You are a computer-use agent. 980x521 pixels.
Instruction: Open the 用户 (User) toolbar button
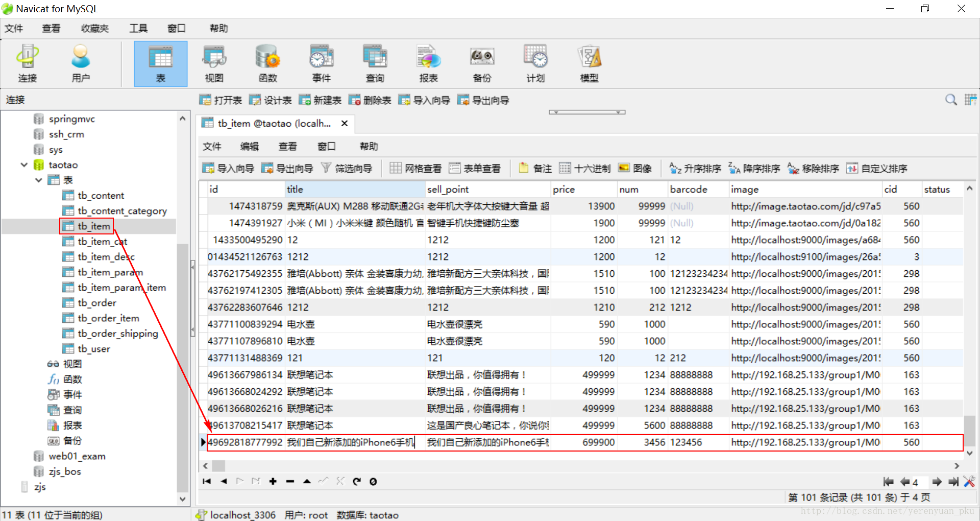(x=81, y=64)
